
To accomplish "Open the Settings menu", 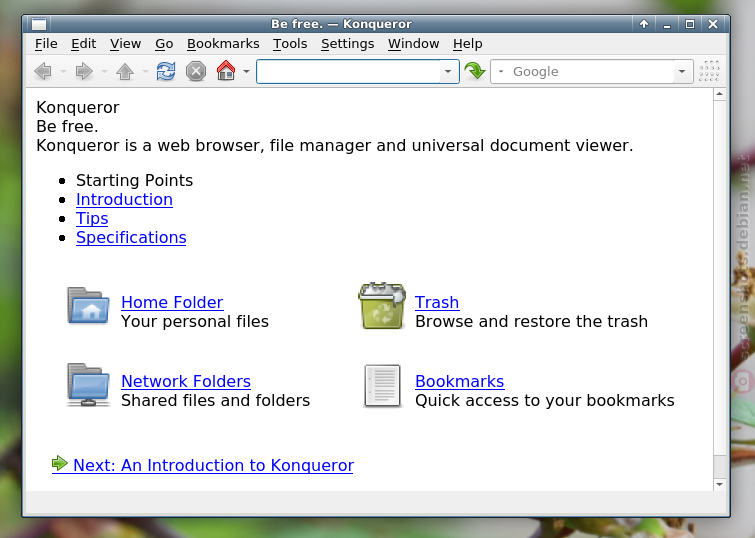I will [x=347, y=44].
